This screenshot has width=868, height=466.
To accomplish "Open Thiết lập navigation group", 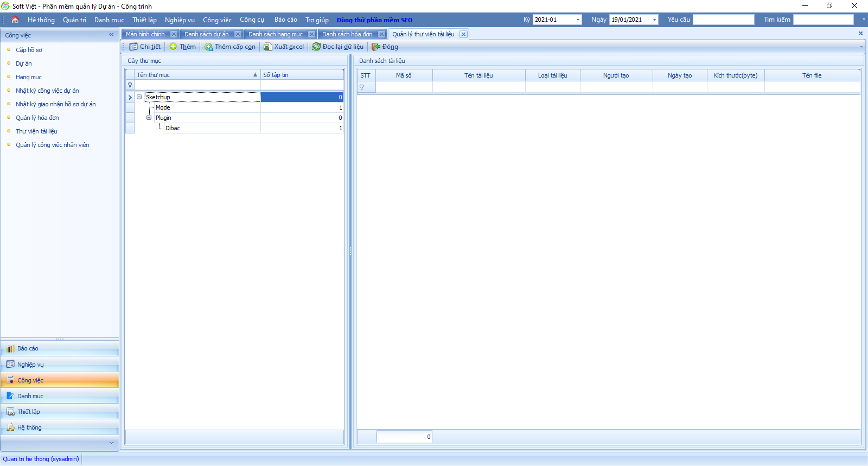I will (x=60, y=411).
